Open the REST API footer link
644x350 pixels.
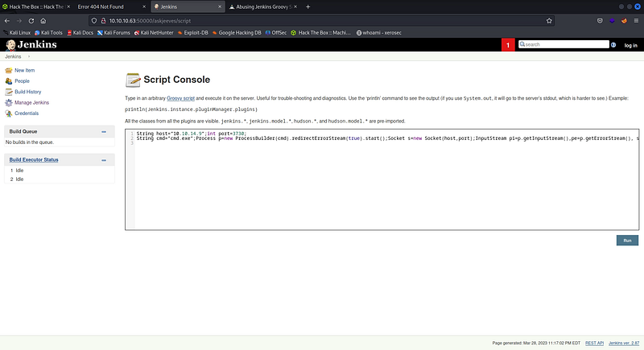pos(594,343)
